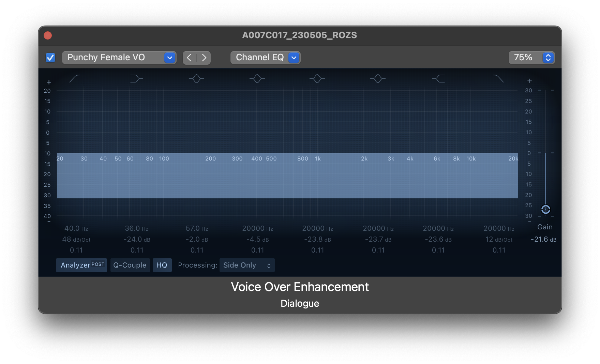Click the -23.8 dB gain value
The width and height of the screenshot is (600, 364).
pos(318,239)
